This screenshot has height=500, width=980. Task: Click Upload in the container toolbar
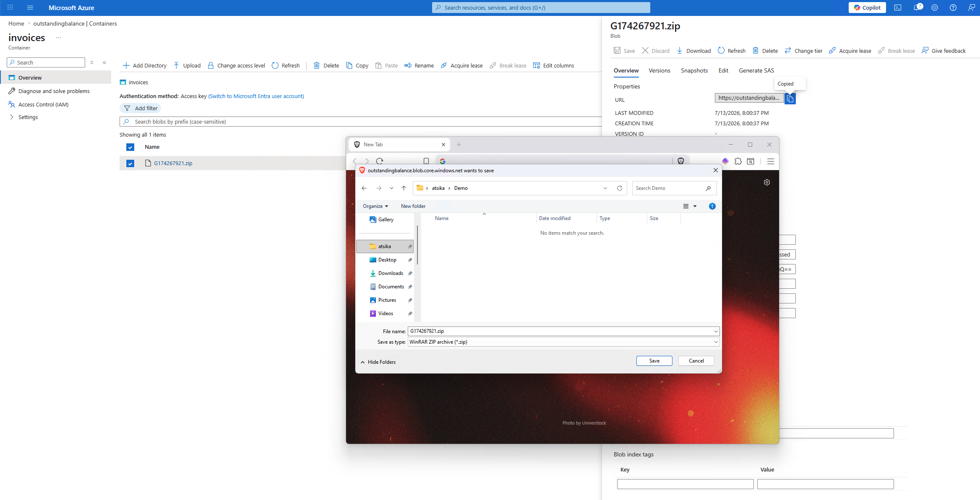coord(187,65)
